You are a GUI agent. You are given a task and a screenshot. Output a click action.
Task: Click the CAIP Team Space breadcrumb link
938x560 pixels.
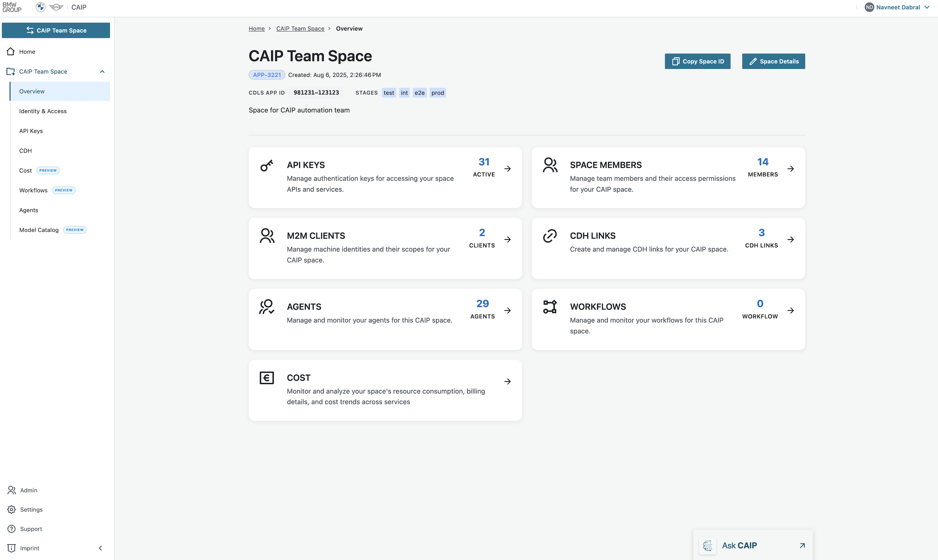tap(300, 28)
